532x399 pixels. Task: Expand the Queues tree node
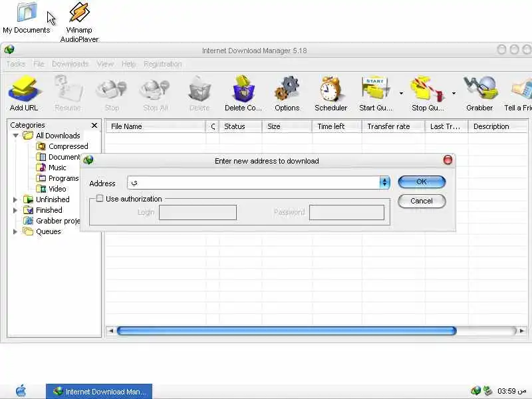[x=15, y=231]
